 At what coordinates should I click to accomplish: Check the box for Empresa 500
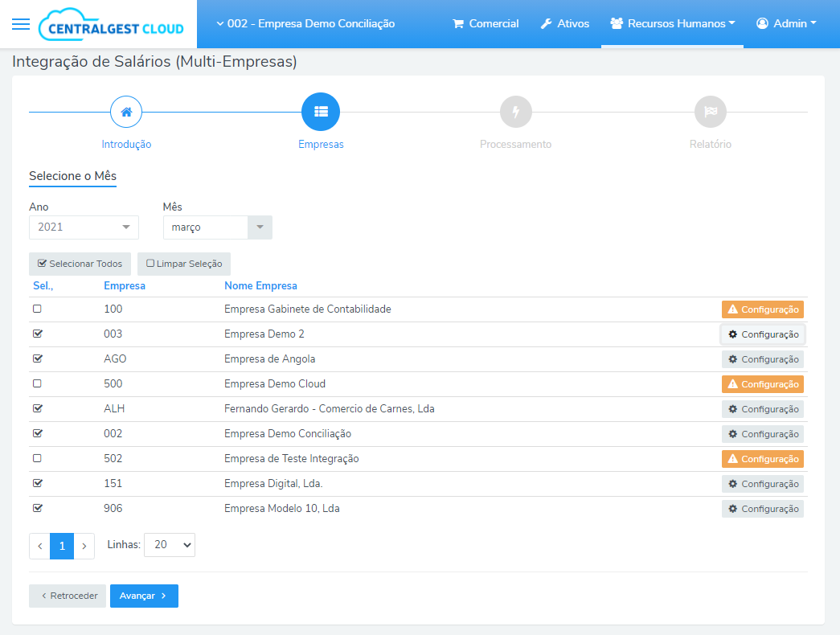click(x=37, y=383)
